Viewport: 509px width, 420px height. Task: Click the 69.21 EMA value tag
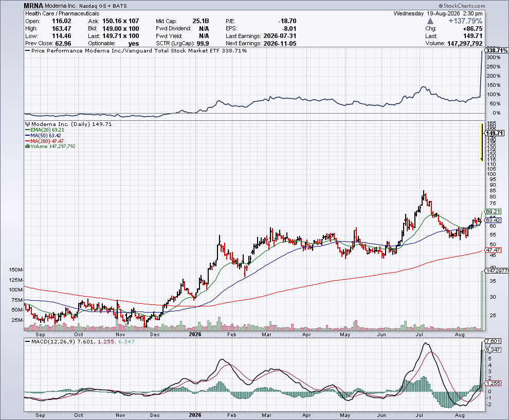[493, 212]
